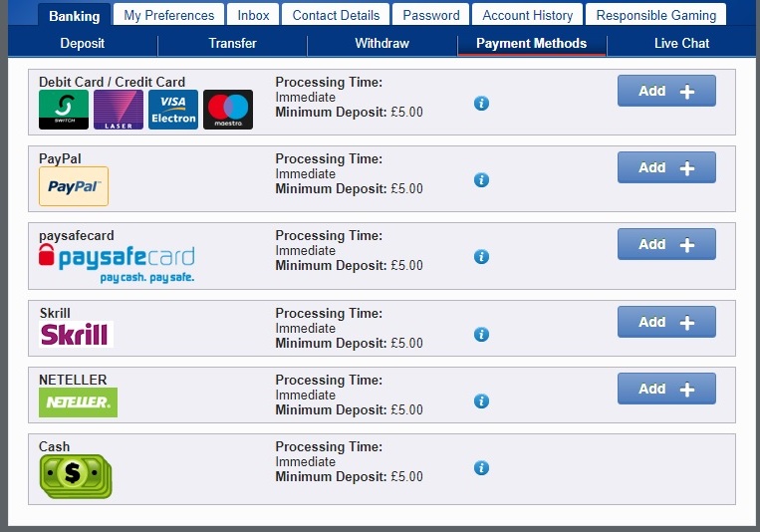Click the PayPal logo
Screen dimensions: 760x532
(74, 186)
